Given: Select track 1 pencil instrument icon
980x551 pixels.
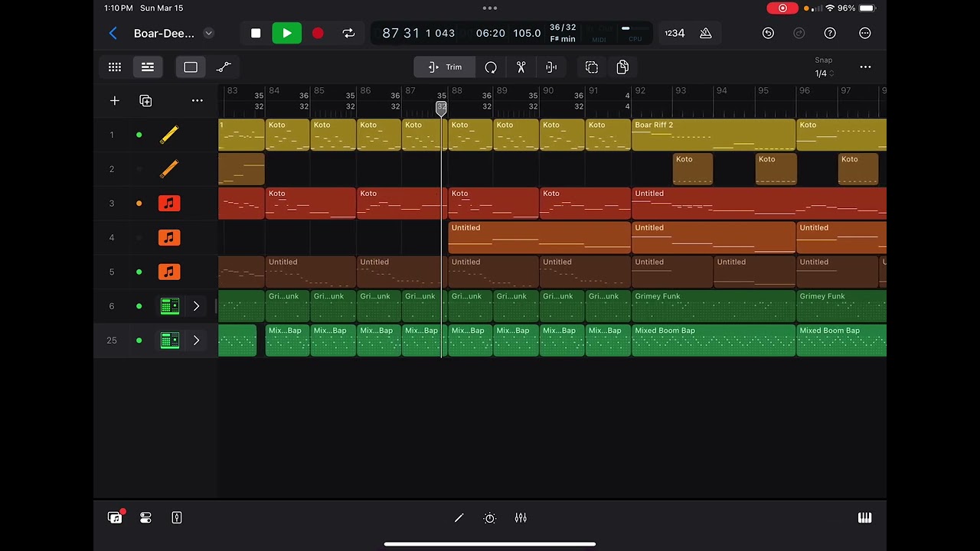Looking at the screenshot, I should click(169, 135).
